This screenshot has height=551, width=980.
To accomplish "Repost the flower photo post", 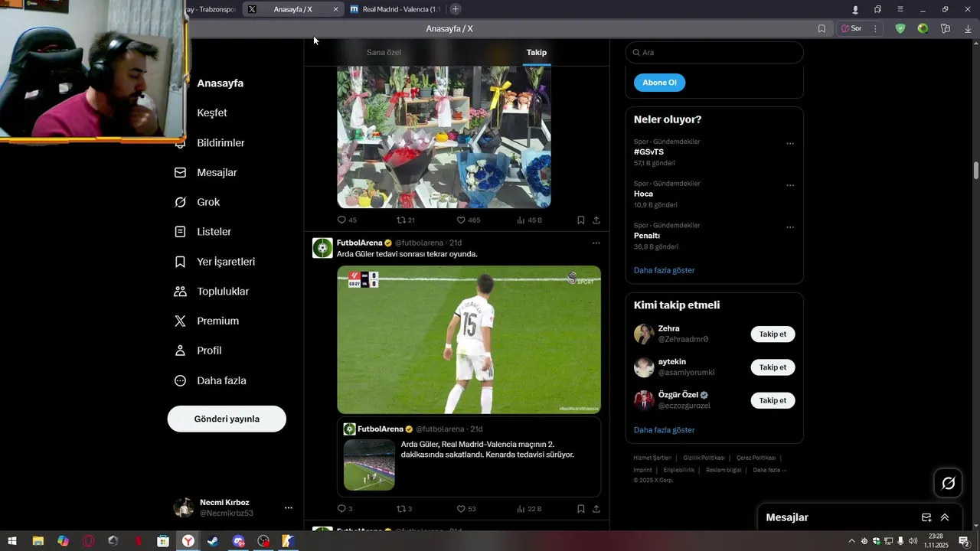I will coord(406,220).
